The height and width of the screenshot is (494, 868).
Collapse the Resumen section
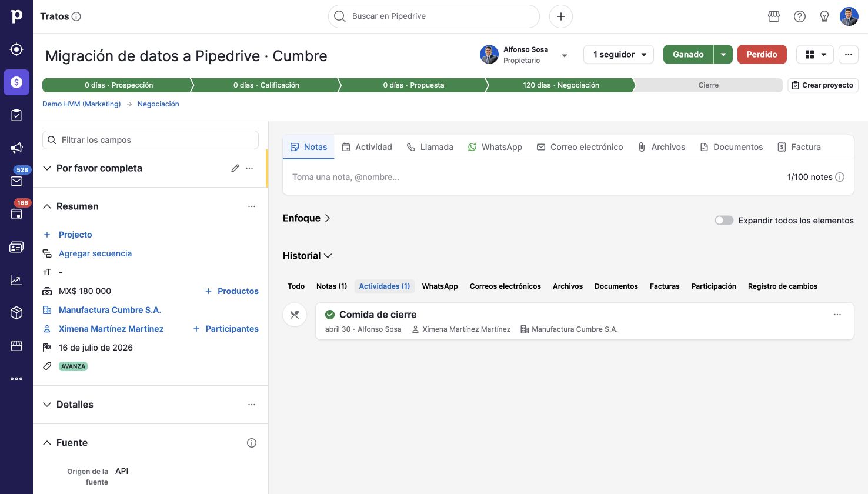47,206
